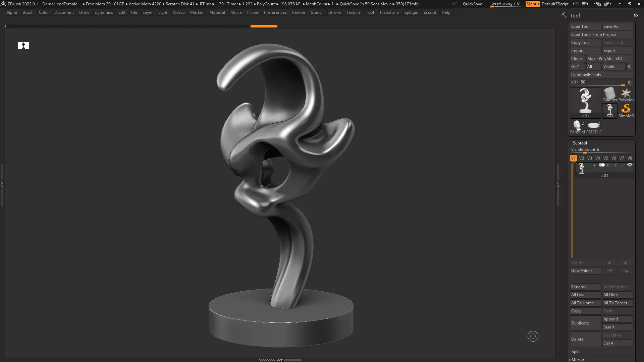Activate the V2 visibility set
The height and width of the screenshot is (362, 644).
pos(581,158)
